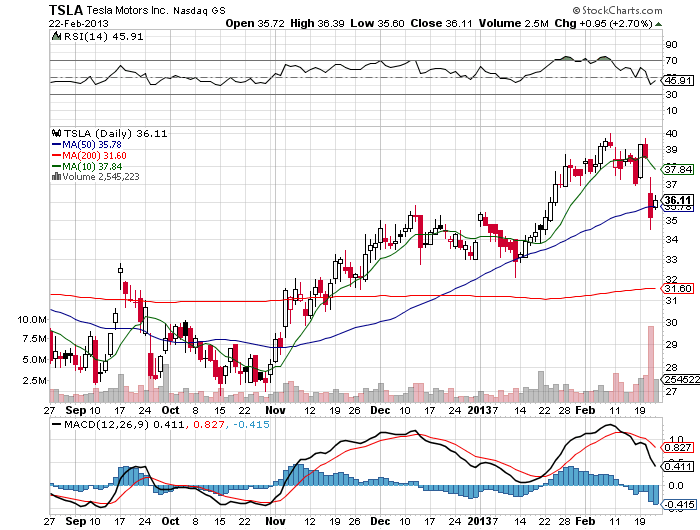Click the blue -0.415 histogram value in MACD legend
The height and width of the screenshot is (530, 700).
pyautogui.click(x=250, y=424)
